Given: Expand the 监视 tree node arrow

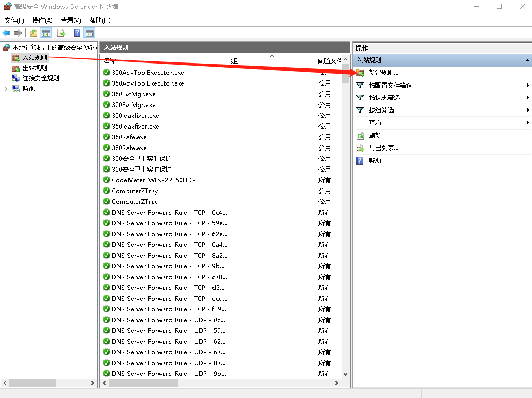Looking at the screenshot, I should [x=6, y=88].
